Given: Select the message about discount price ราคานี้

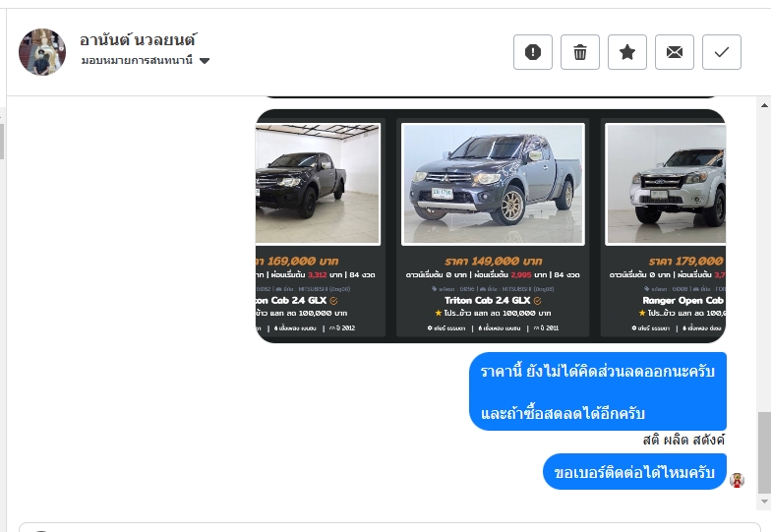Looking at the screenshot, I should pos(598,391).
